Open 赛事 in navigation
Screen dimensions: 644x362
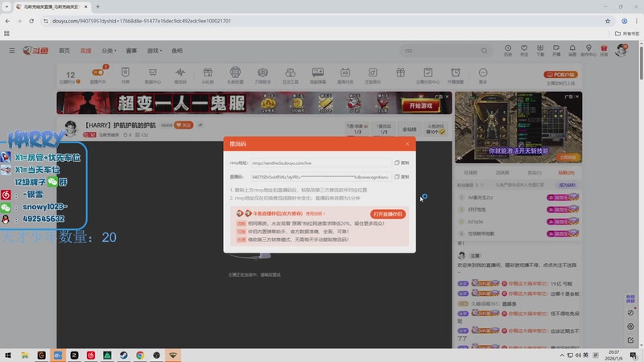coord(131,51)
